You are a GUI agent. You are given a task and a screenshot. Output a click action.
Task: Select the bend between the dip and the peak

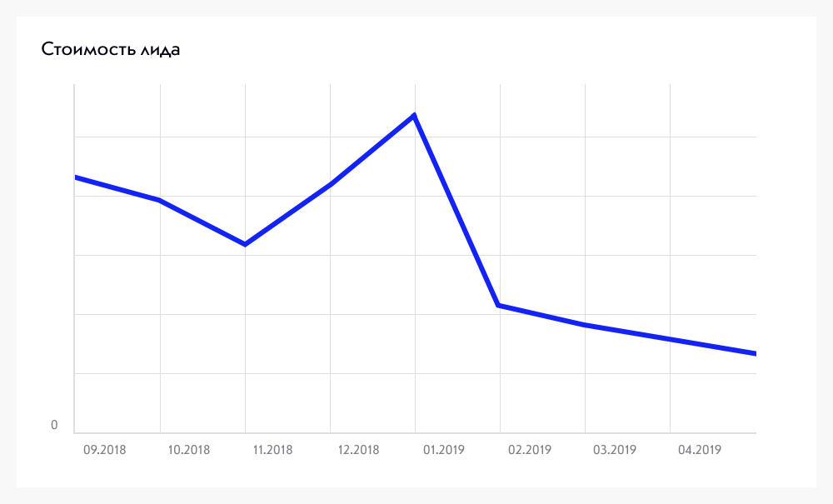(x=331, y=184)
